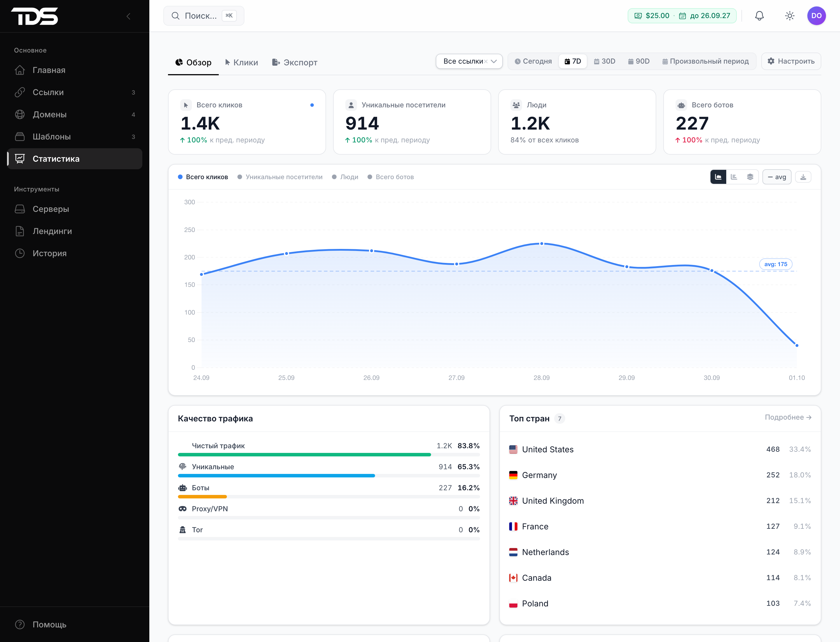Select the stacked layers chart icon
Screen dimensions: 840x642
750,177
